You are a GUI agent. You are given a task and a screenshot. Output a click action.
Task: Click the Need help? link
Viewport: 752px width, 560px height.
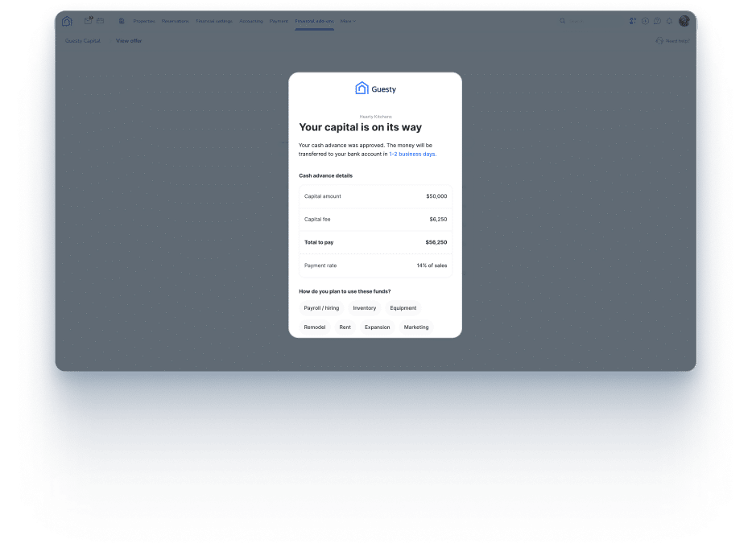(x=677, y=41)
